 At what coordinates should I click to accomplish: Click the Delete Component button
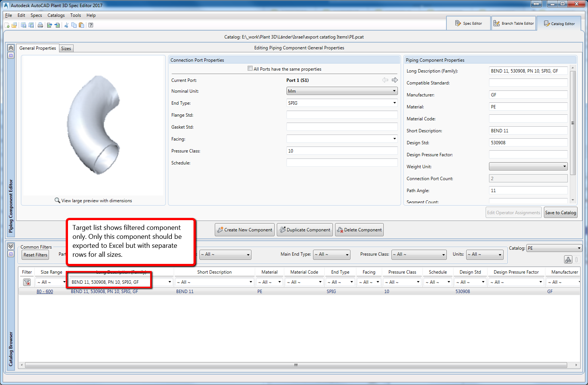coord(359,230)
